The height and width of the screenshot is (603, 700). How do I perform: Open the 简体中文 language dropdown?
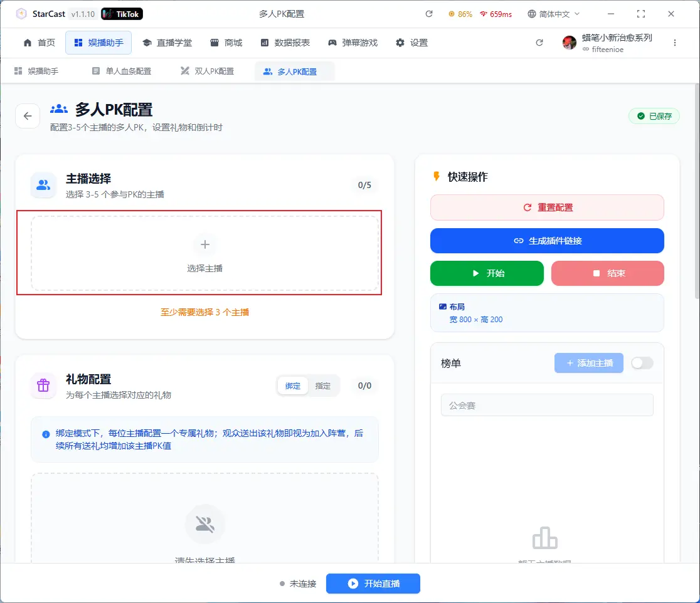554,14
